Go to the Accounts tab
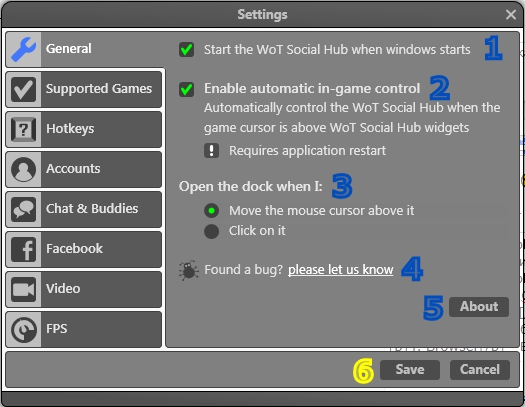 pyautogui.click(x=84, y=169)
